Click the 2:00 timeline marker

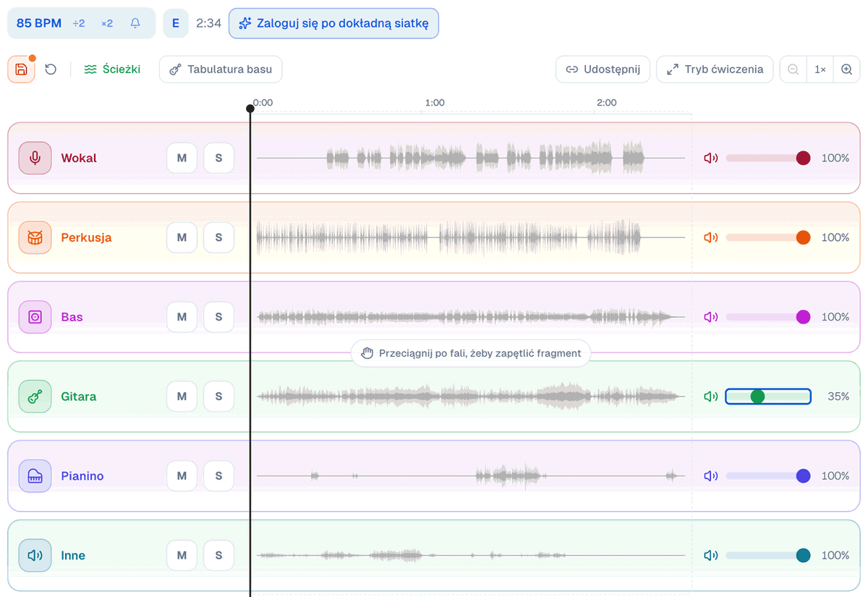point(607,103)
